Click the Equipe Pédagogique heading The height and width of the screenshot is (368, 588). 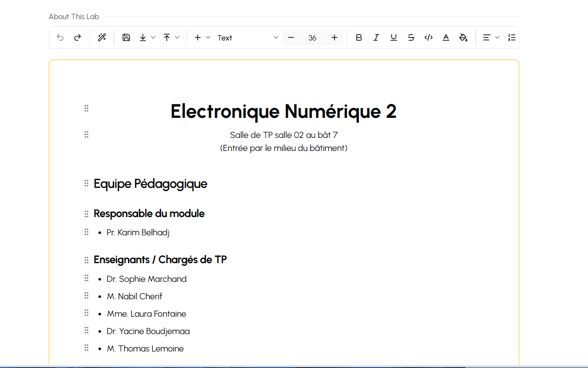click(150, 184)
